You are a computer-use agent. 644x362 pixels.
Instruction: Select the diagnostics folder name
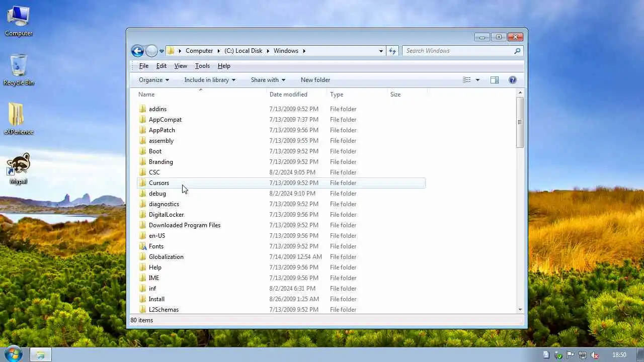[164, 204]
